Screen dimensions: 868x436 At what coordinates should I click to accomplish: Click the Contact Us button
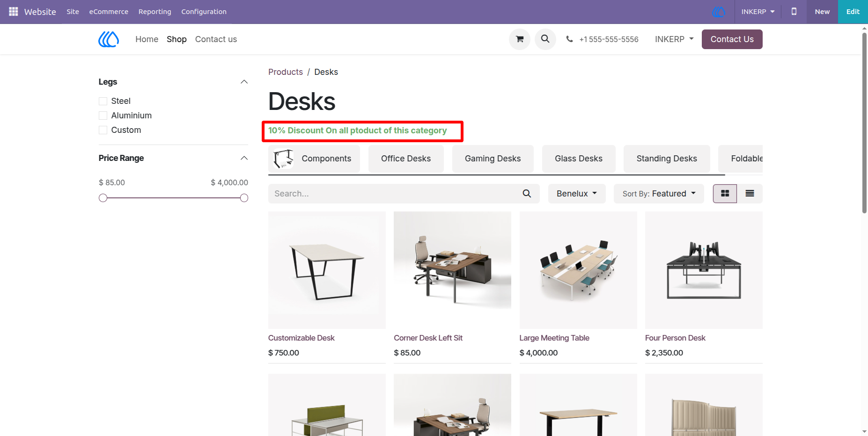tap(732, 39)
